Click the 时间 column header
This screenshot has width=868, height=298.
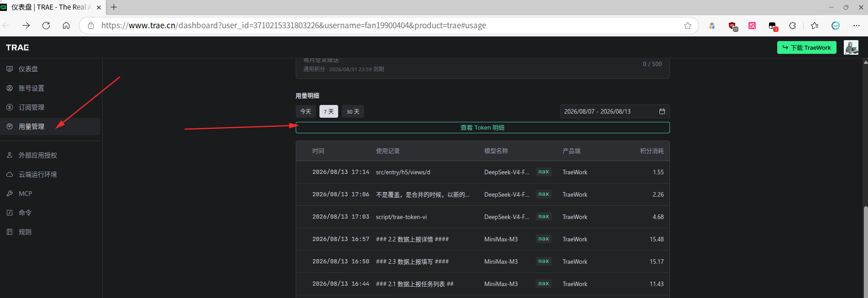tap(318, 151)
